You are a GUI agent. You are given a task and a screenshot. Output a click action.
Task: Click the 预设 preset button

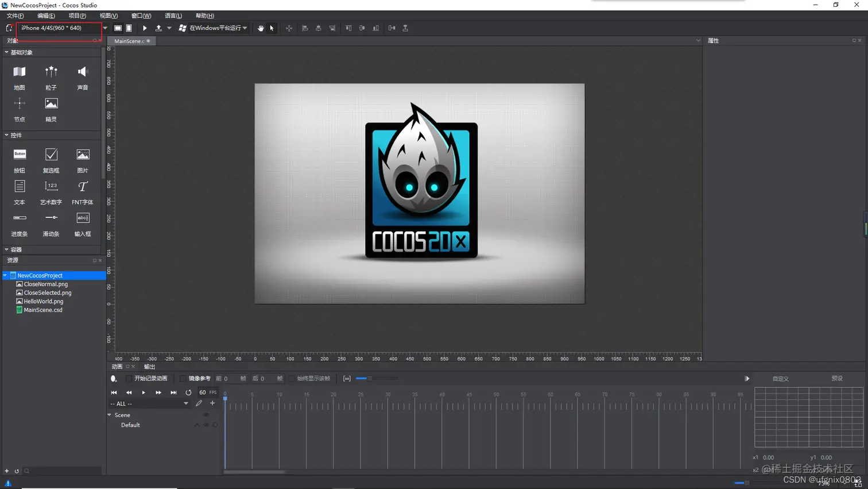click(837, 379)
